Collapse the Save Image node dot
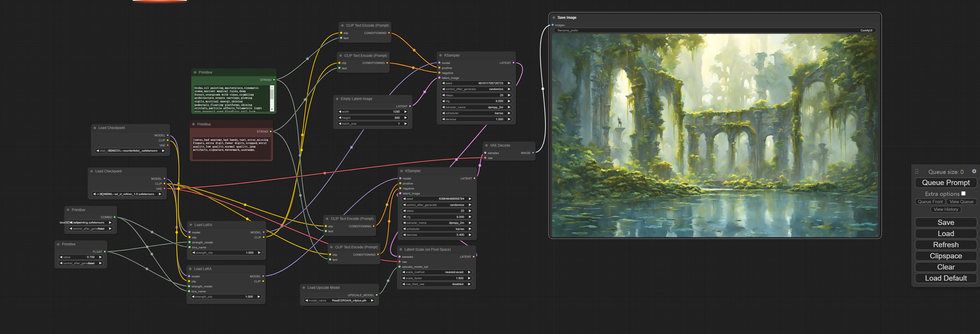 [x=554, y=18]
